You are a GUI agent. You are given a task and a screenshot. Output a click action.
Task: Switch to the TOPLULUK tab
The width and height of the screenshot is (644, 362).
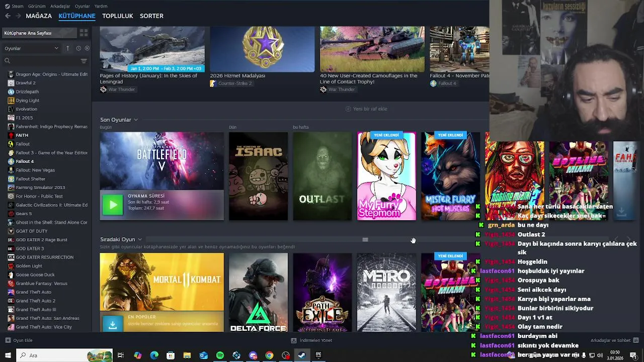[117, 16]
